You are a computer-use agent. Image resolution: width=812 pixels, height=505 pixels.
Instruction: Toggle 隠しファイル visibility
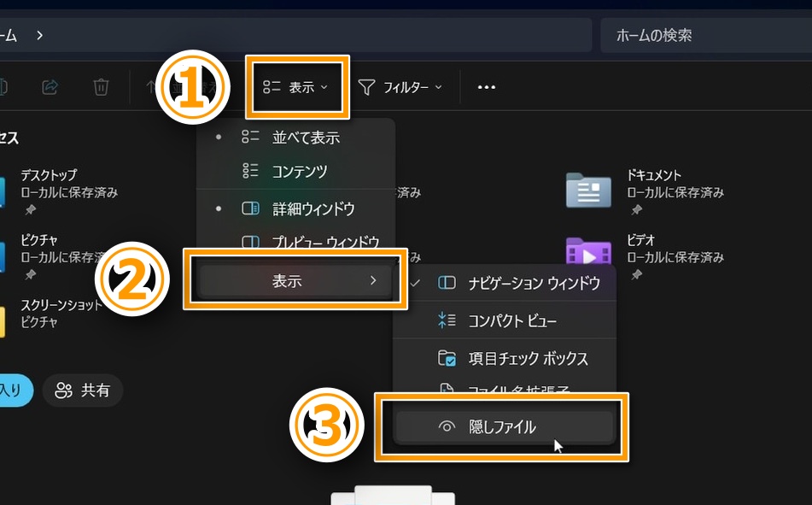pos(502,427)
